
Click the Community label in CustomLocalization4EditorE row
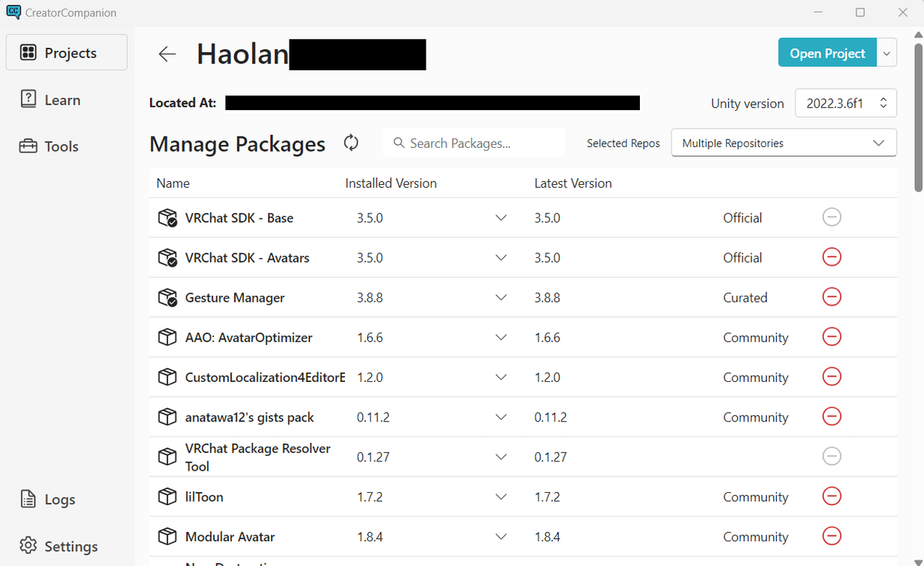[x=755, y=377]
